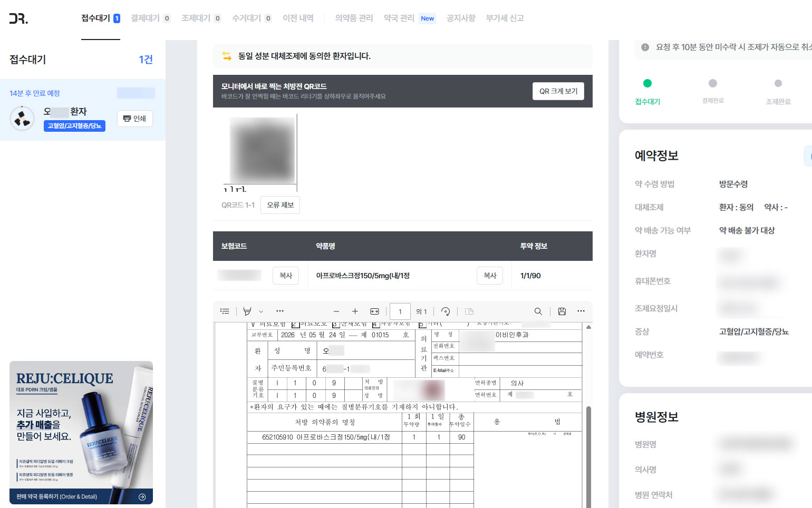Toggle PDF table of contents icon
This screenshot has height=508, width=812.
225,311
